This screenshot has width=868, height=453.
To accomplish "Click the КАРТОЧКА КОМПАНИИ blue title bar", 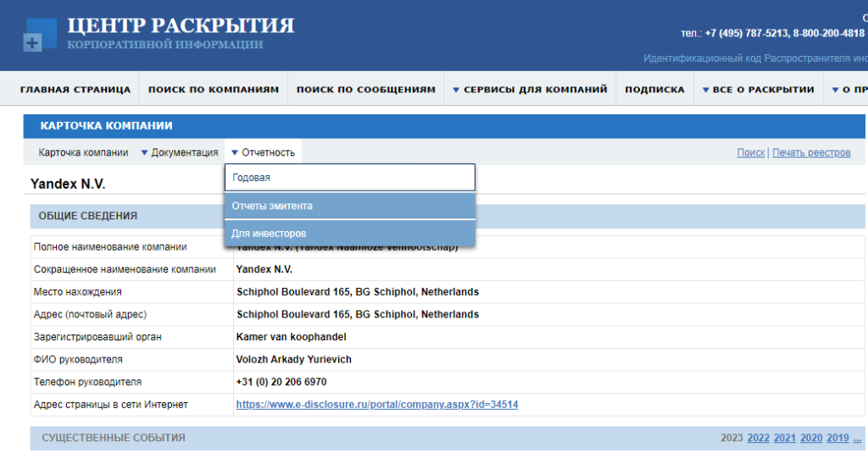I will coord(444,126).
